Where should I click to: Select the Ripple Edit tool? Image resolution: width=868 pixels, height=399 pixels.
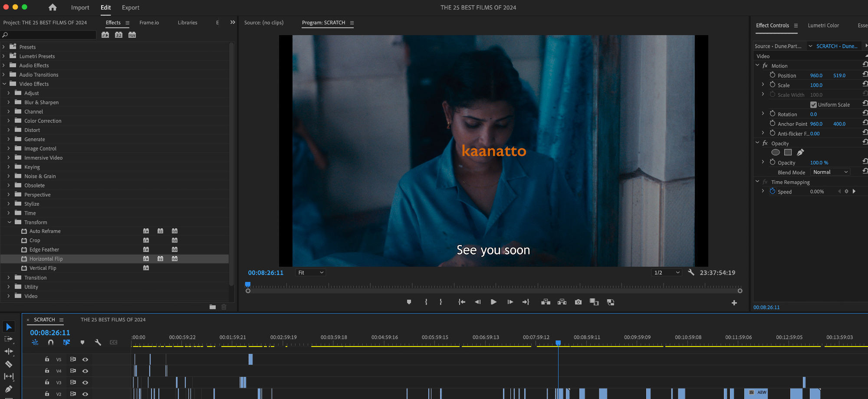(9, 352)
